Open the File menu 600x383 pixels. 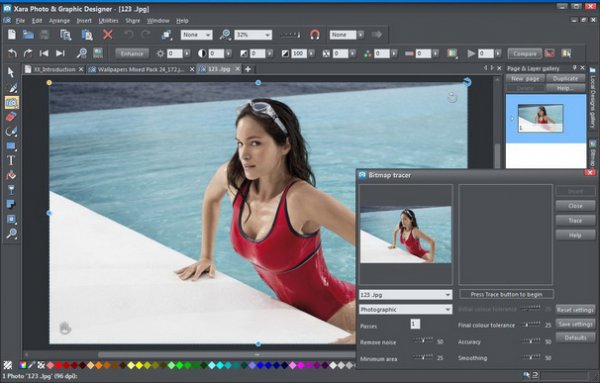[20, 21]
